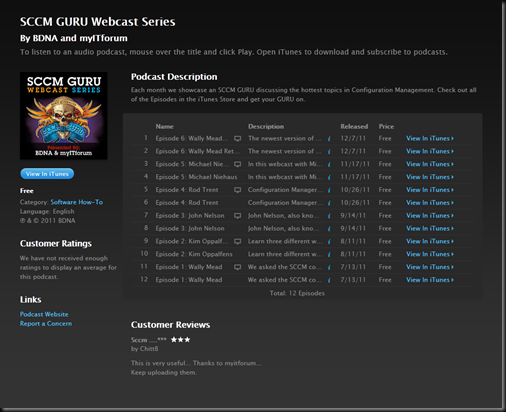Click video icon on row 1 Episode 6
The width and height of the screenshot is (506, 412).
coord(237,139)
